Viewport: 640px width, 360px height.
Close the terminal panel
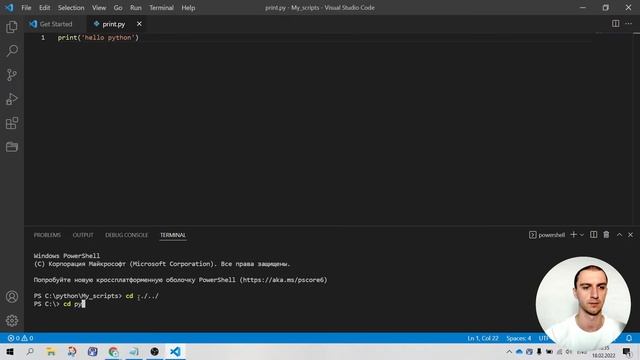click(x=631, y=235)
